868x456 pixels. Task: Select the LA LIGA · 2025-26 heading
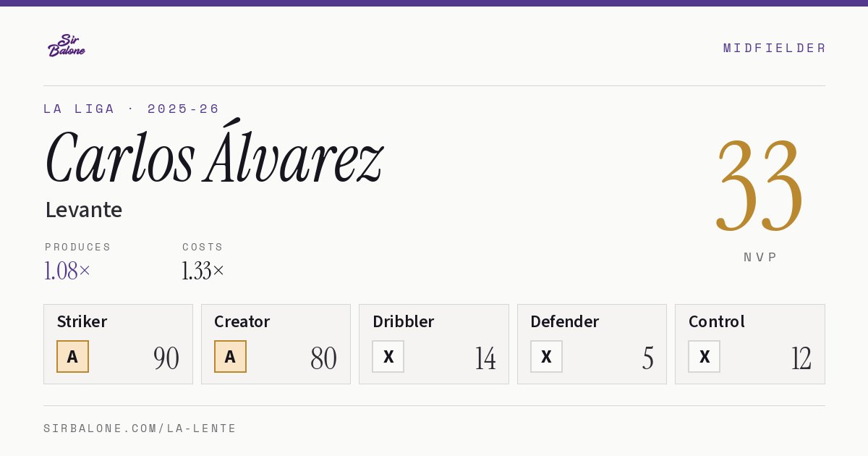131,109
